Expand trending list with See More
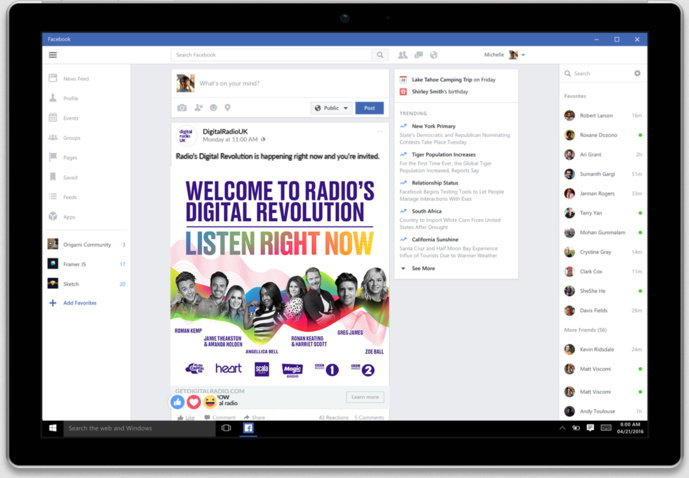This screenshot has width=689, height=478. (422, 268)
